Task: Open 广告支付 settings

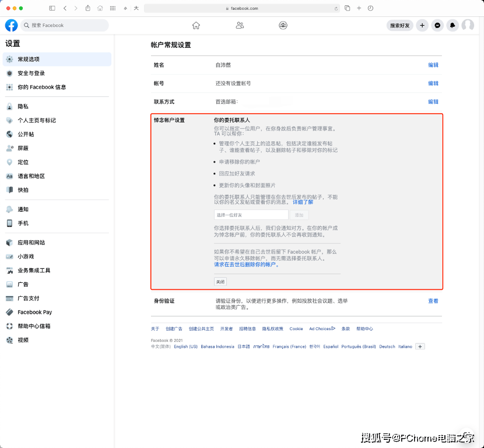Action: 57,298
